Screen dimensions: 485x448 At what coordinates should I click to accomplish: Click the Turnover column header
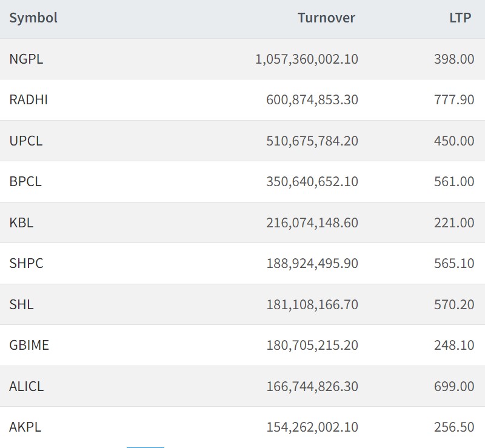click(326, 18)
